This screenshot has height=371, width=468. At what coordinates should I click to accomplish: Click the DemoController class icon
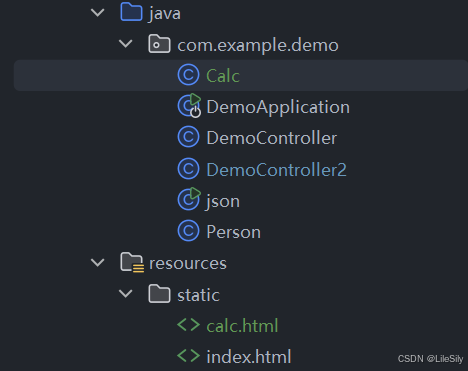click(188, 137)
